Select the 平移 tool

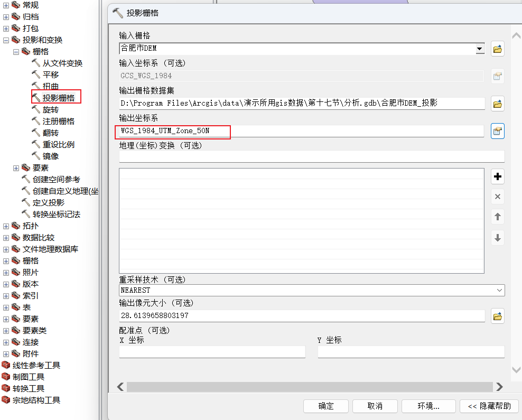tap(51, 74)
